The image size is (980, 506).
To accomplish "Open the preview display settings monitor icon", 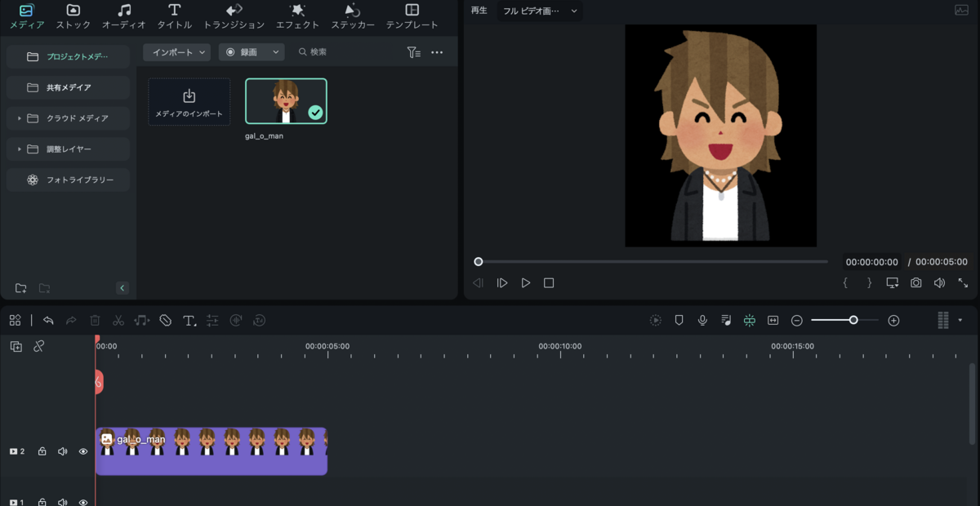I will 893,283.
